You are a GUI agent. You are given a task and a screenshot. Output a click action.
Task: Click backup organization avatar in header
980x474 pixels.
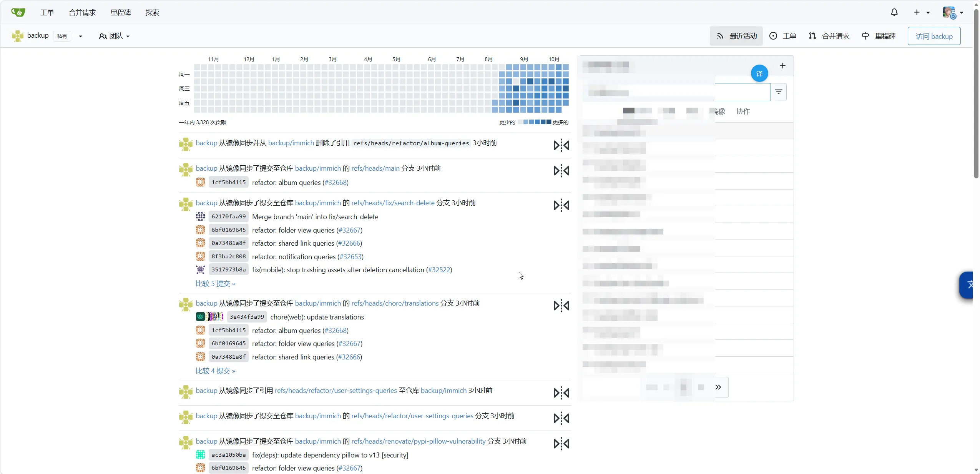(x=17, y=36)
